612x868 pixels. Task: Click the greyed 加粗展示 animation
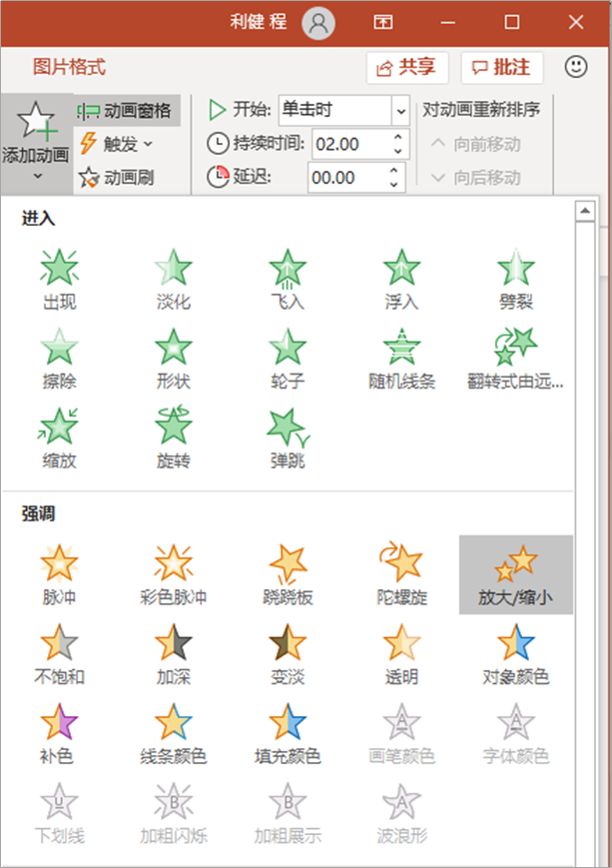pyautogui.click(x=288, y=813)
